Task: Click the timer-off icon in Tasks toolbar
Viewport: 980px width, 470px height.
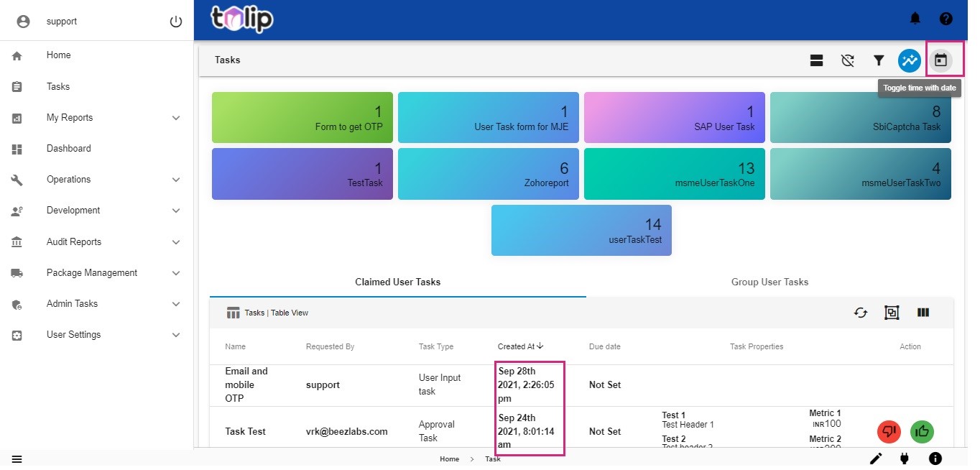Action: tap(848, 60)
